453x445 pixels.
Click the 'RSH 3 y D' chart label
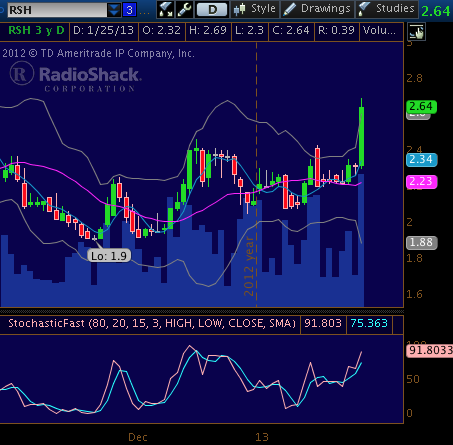point(36,31)
